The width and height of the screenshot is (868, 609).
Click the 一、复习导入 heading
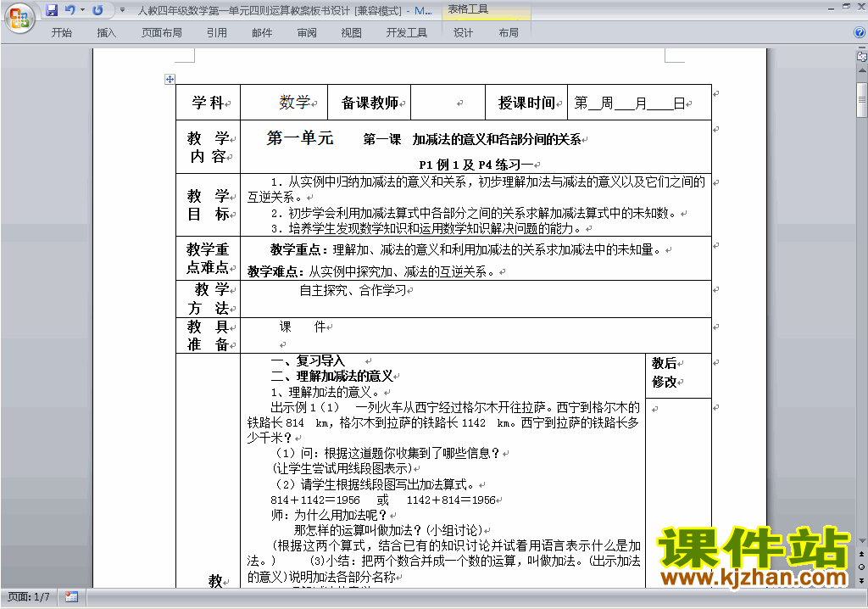click(x=307, y=360)
